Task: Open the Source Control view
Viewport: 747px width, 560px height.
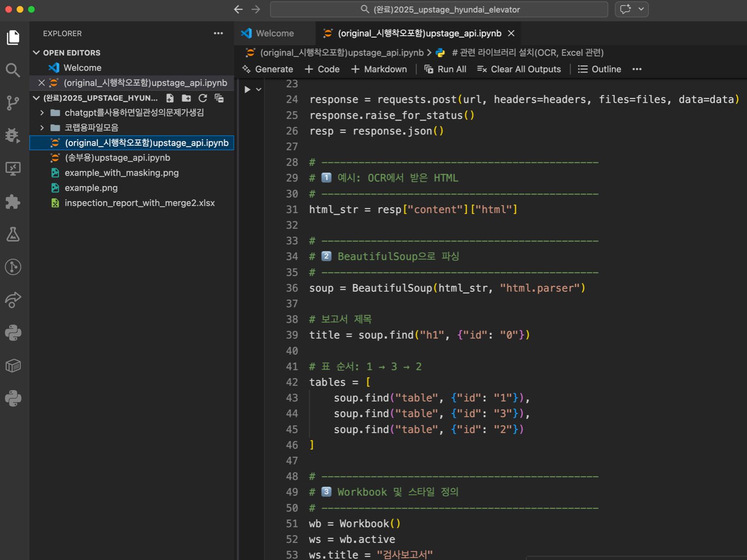Action: click(13, 103)
